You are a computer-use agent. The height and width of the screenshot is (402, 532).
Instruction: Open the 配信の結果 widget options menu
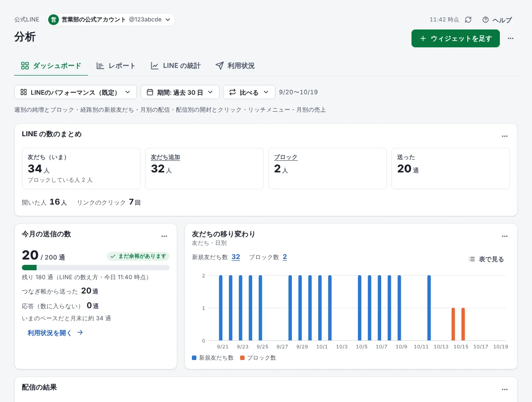pos(504,389)
